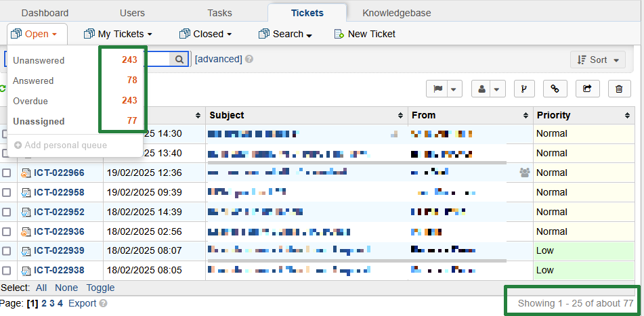Click the person assign icon
This screenshot has height=316, width=644.
point(482,89)
